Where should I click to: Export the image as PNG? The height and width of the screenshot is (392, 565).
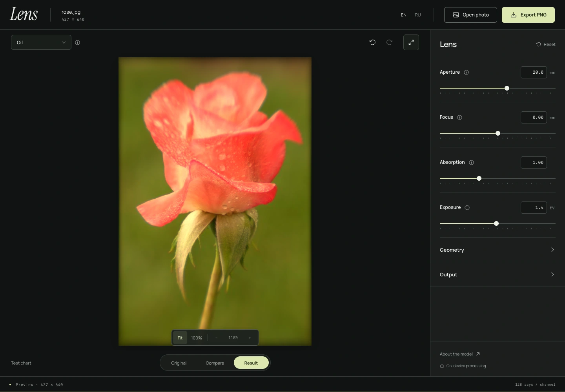coord(528,15)
